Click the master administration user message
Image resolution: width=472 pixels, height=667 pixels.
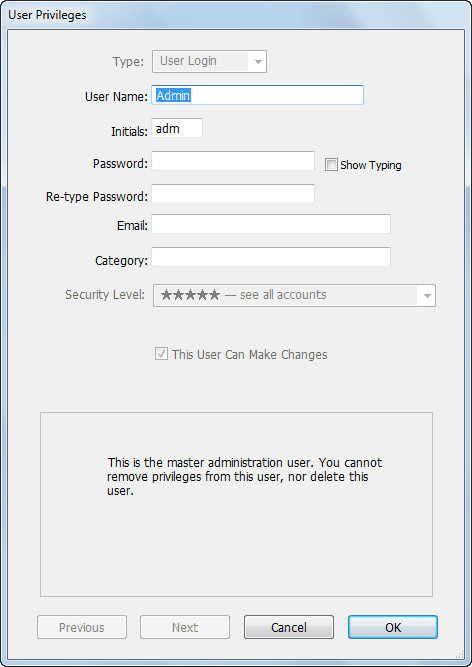[245, 476]
